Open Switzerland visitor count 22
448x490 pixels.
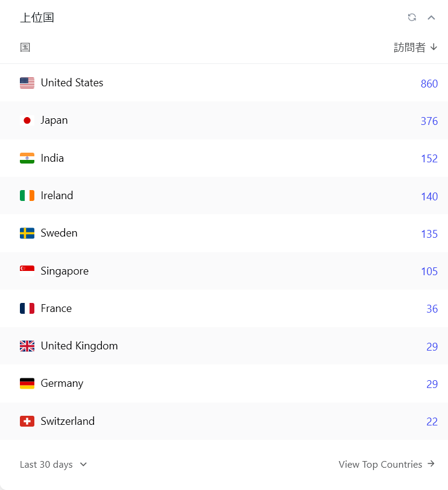click(432, 422)
